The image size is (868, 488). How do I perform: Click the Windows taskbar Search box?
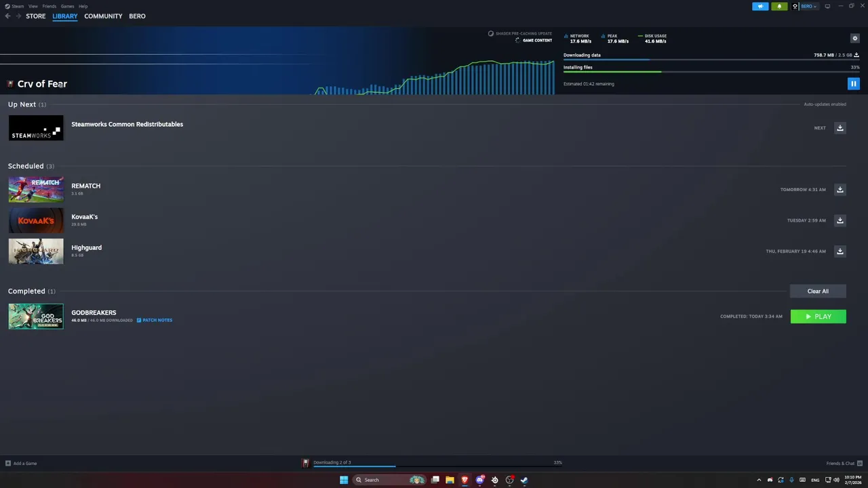click(x=389, y=480)
